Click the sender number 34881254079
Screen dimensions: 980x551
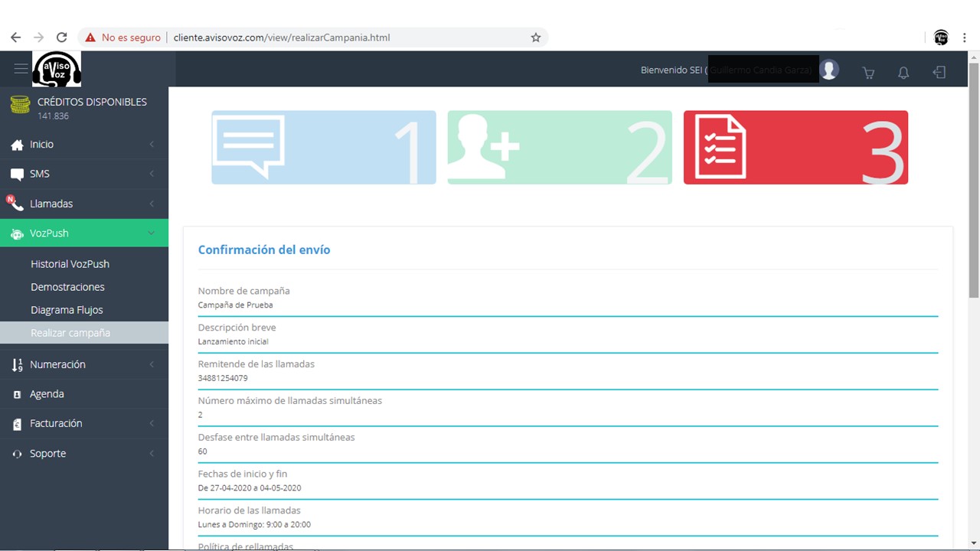[223, 378]
